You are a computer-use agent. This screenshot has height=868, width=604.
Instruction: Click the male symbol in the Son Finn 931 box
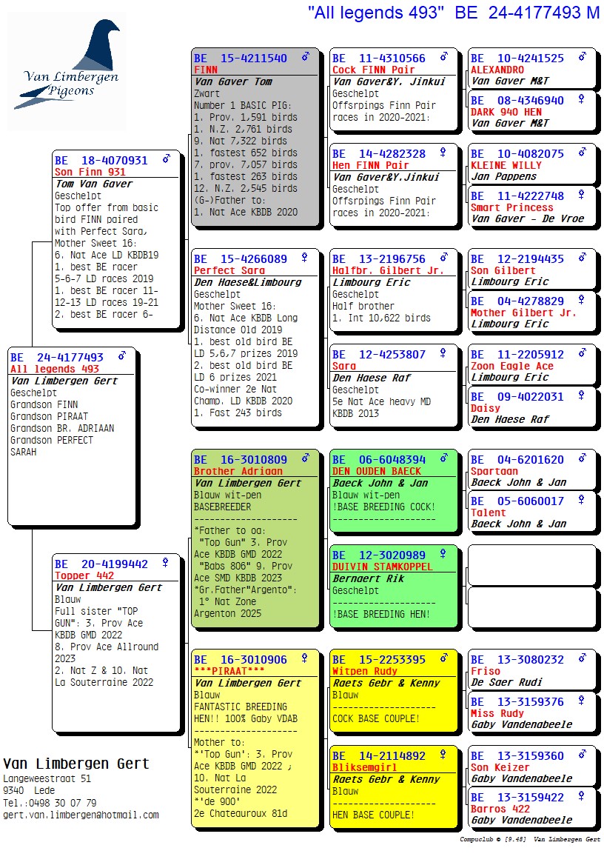167,158
